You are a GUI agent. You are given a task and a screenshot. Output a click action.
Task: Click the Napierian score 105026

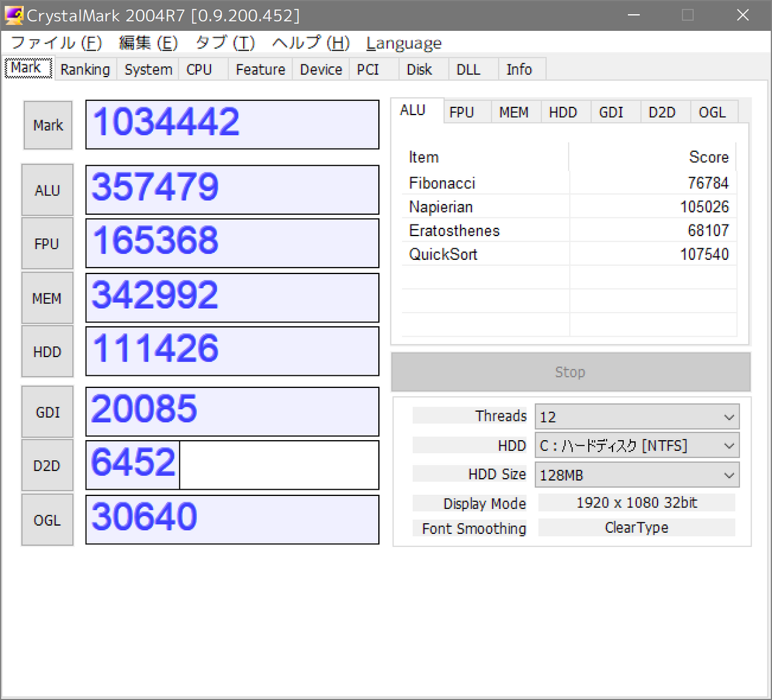[x=704, y=207]
